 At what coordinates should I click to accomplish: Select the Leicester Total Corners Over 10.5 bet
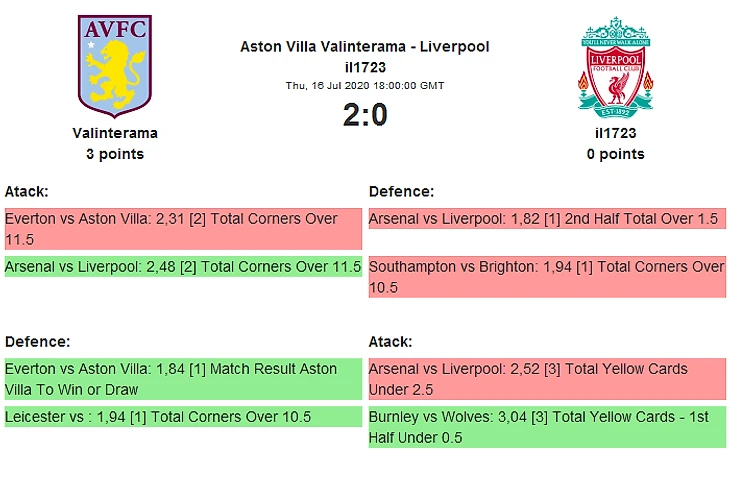182,417
